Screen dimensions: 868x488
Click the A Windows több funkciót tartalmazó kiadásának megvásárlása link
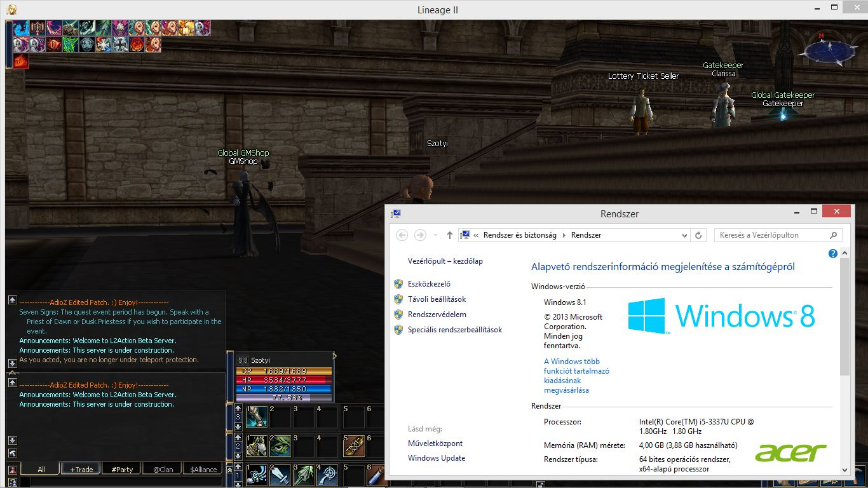[576, 376]
